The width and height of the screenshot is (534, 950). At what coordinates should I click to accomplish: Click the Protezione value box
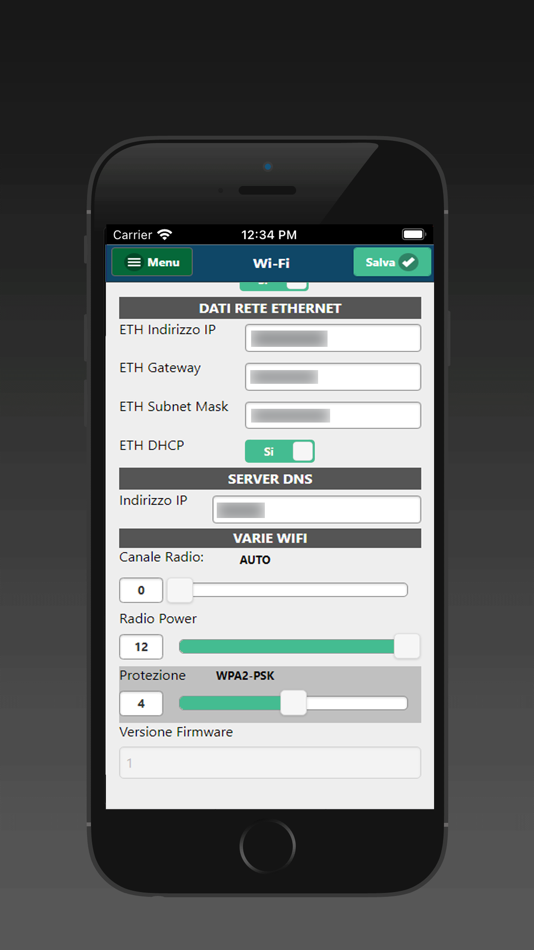pyautogui.click(x=141, y=703)
